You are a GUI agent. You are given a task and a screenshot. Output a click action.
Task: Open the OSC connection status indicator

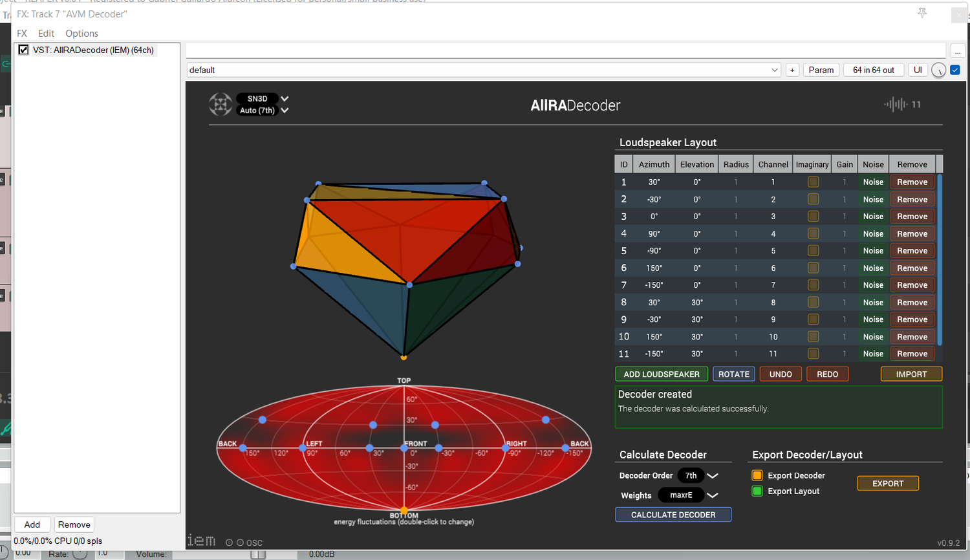click(244, 543)
